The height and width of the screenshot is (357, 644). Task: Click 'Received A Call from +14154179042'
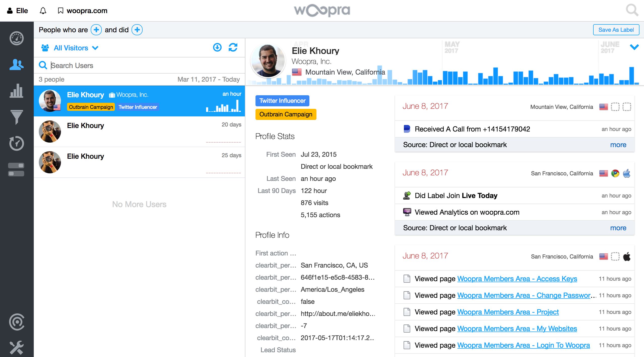[472, 129]
